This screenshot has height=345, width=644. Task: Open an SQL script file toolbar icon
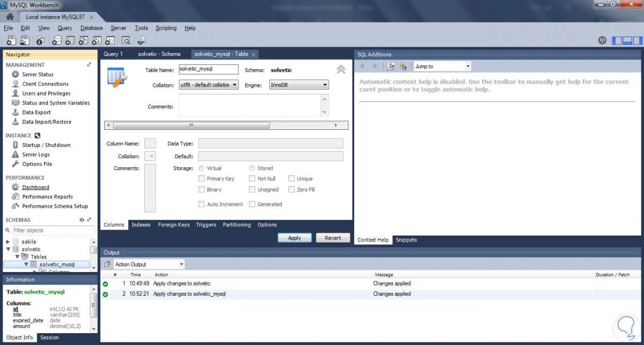(25, 40)
